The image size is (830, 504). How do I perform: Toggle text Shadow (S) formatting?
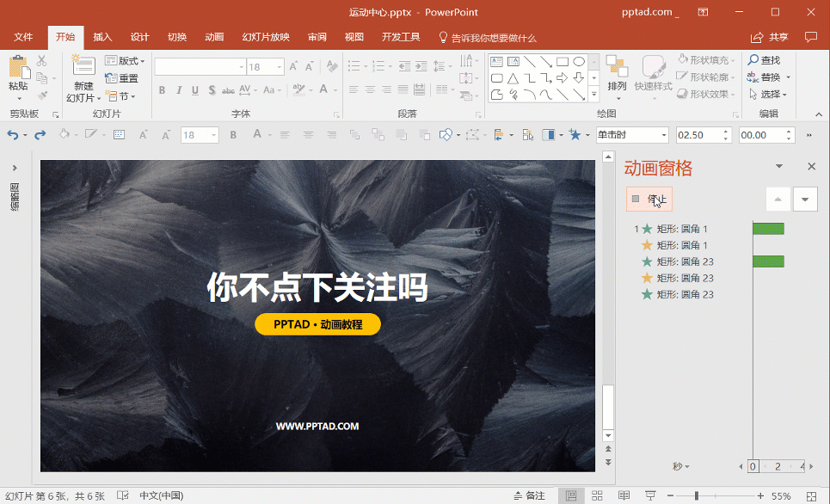[212, 90]
